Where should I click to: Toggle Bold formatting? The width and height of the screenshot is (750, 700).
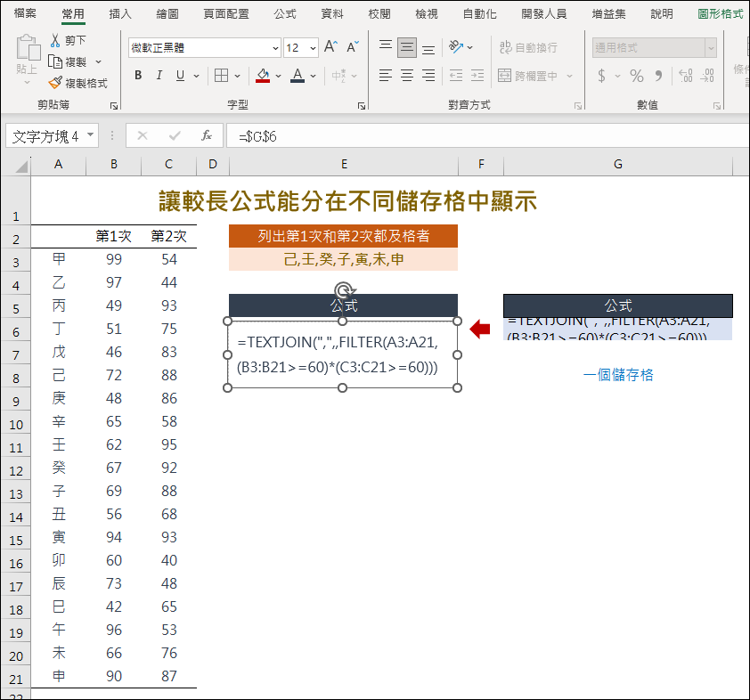[138, 75]
